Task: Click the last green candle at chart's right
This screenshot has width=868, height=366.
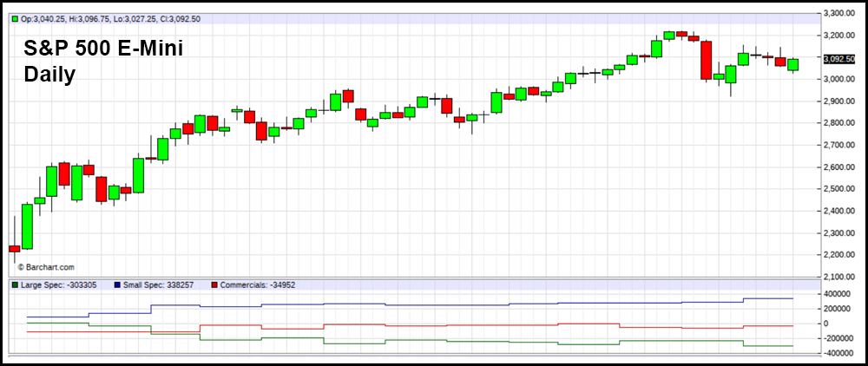Action: tap(792, 65)
